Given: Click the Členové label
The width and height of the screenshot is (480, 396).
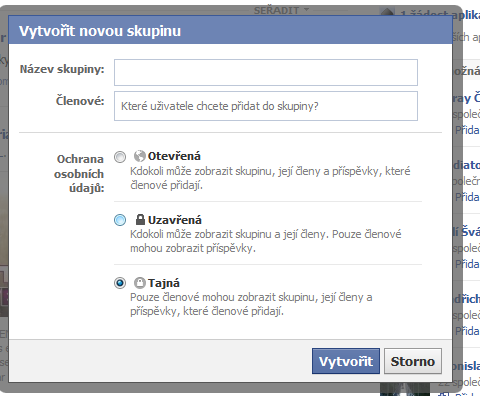Looking at the screenshot, I should click(x=80, y=101).
